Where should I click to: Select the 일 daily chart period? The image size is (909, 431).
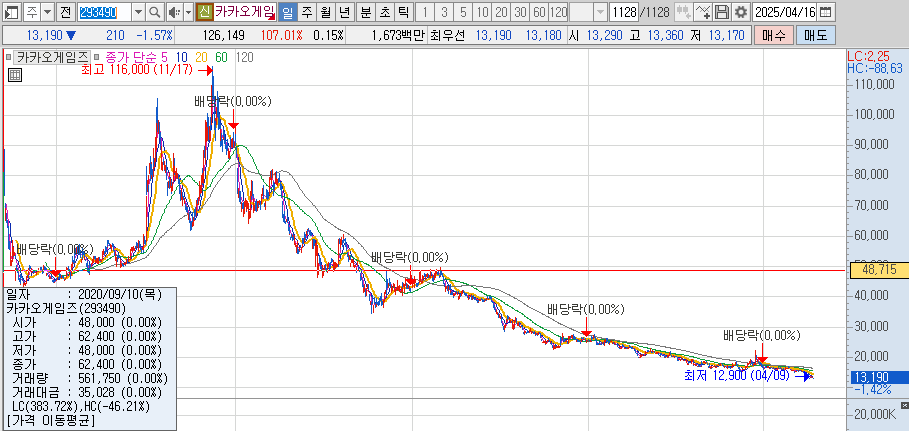click(x=288, y=12)
